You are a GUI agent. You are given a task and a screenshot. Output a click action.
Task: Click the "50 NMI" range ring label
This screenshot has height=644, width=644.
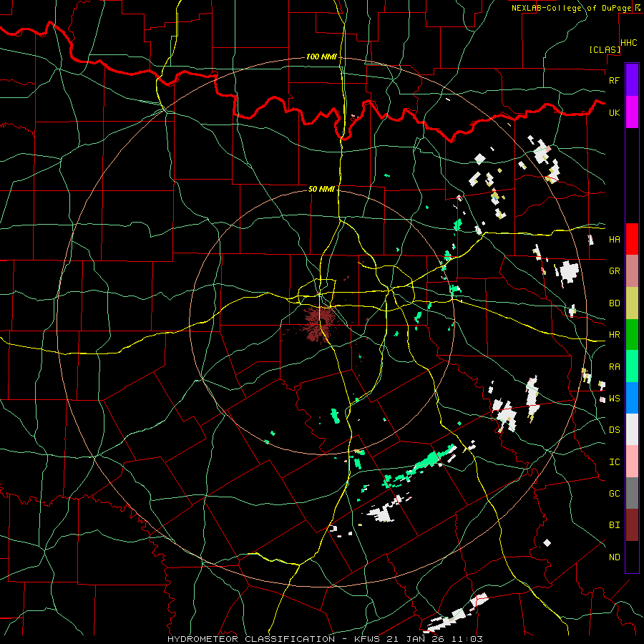click(321, 189)
